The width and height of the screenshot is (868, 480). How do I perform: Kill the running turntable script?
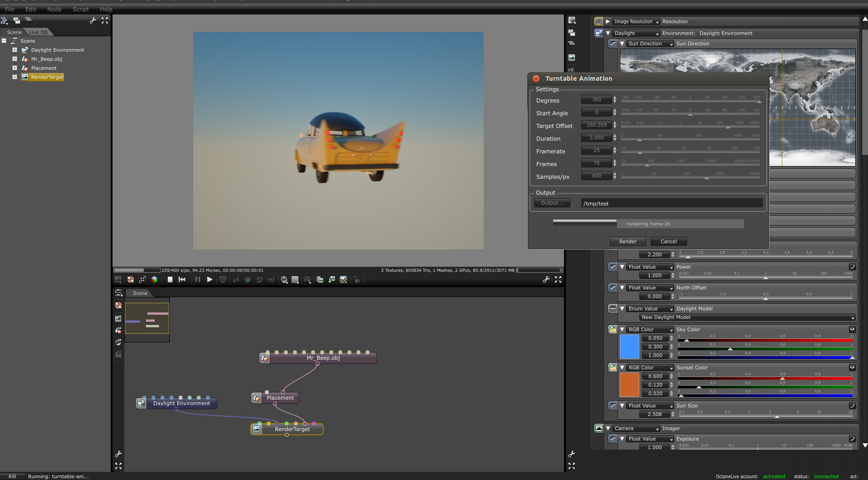(x=12, y=476)
